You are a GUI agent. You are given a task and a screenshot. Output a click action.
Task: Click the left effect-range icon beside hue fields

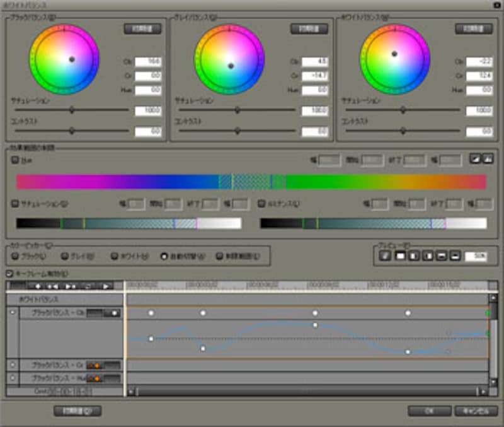pos(475,160)
